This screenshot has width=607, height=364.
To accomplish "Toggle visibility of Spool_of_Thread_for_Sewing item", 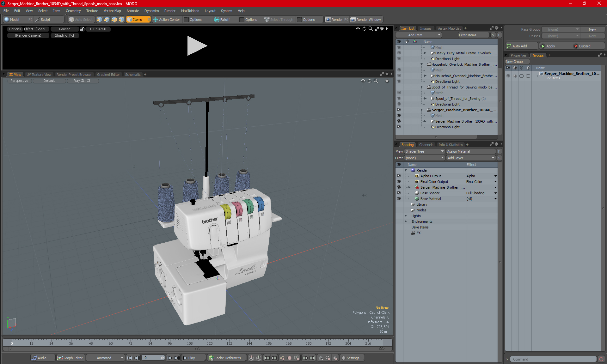I will [x=399, y=99].
